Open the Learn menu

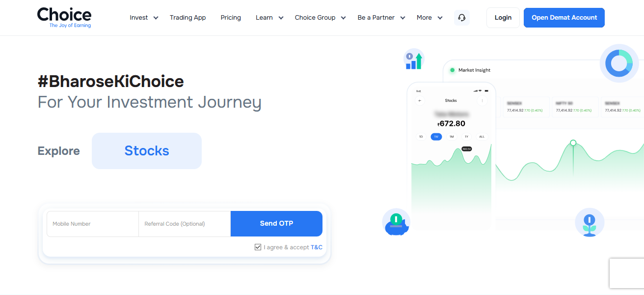point(264,18)
